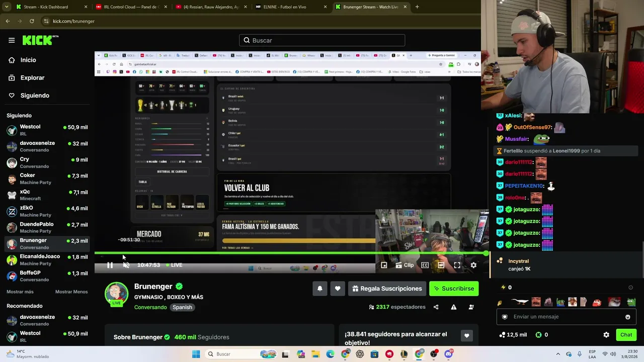This screenshot has height=362, width=644.
Task: Toggle notifications bell for Brunenger
Action: coord(319,289)
